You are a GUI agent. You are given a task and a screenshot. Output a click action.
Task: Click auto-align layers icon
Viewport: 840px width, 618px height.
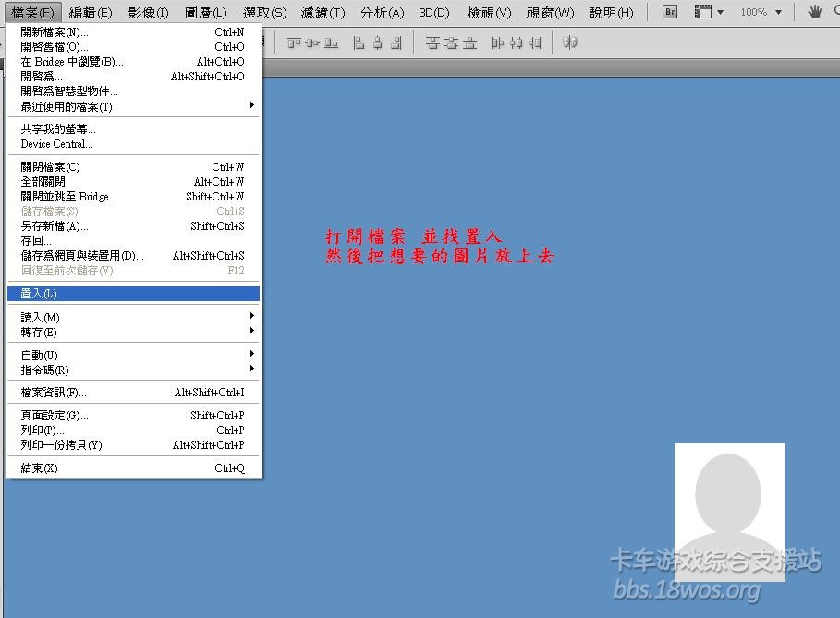(x=570, y=42)
